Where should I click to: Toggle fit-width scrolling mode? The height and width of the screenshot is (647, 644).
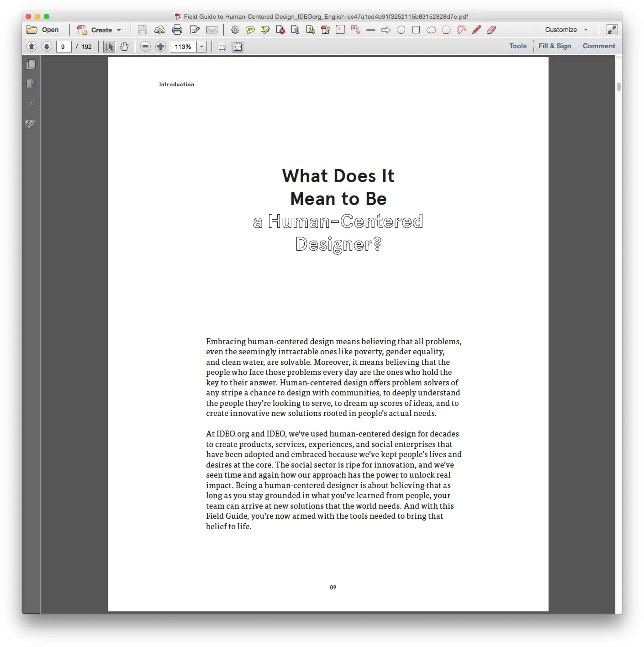point(222,47)
